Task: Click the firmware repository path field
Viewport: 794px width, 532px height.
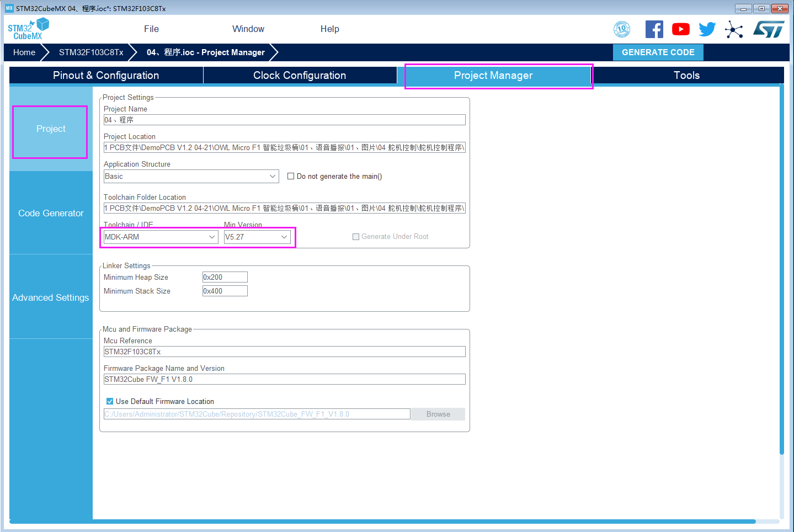Action: [x=257, y=414]
